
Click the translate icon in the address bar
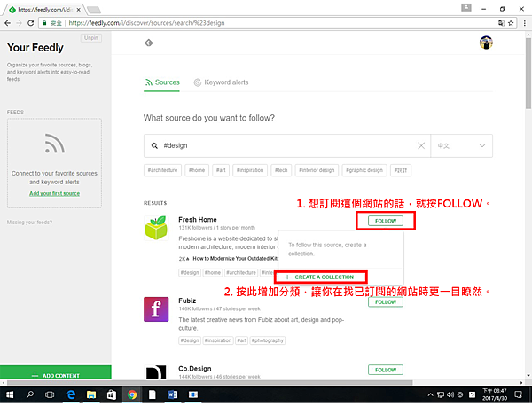(x=501, y=23)
